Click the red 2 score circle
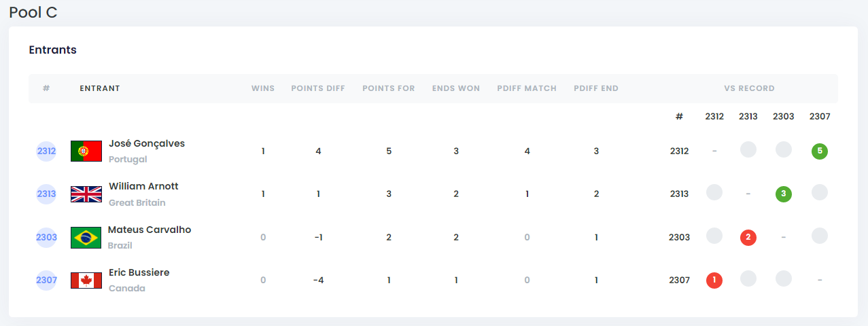The width and height of the screenshot is (868, 326). click(x=748, y=237)
